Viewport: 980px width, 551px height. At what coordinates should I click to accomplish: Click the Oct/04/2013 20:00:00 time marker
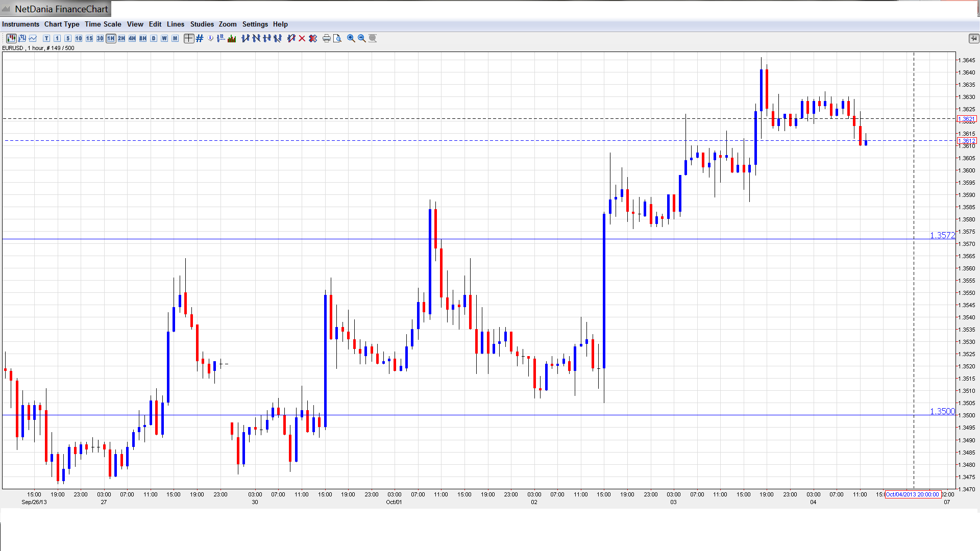click(x=913, y=494)
